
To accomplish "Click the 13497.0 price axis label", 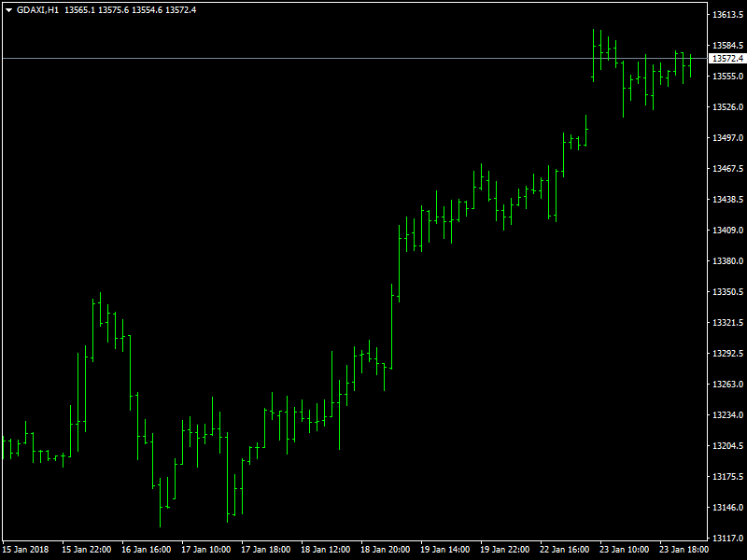I will click(727, 138).
